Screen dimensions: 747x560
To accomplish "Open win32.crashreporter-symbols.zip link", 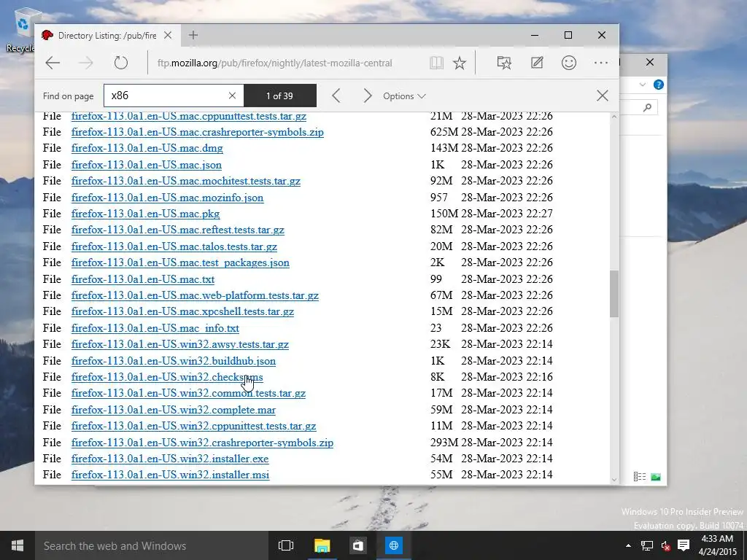I will [x=203, y=443].
